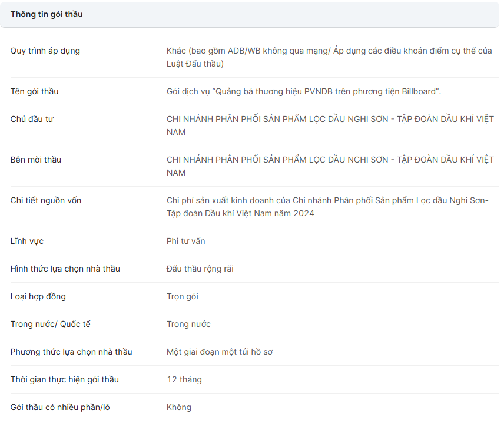Click the "Tên gói thầu" label

[34, 91]
